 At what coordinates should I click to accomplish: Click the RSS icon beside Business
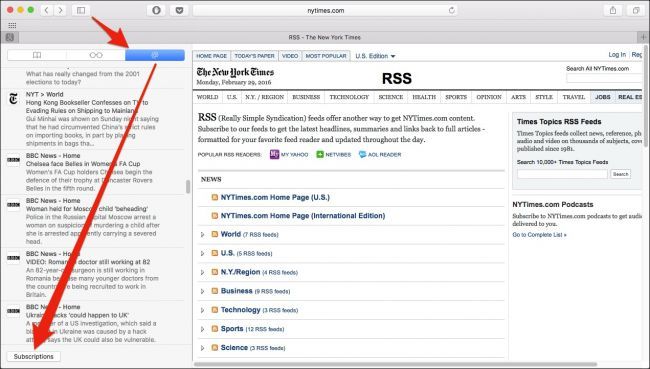(215, 291)
